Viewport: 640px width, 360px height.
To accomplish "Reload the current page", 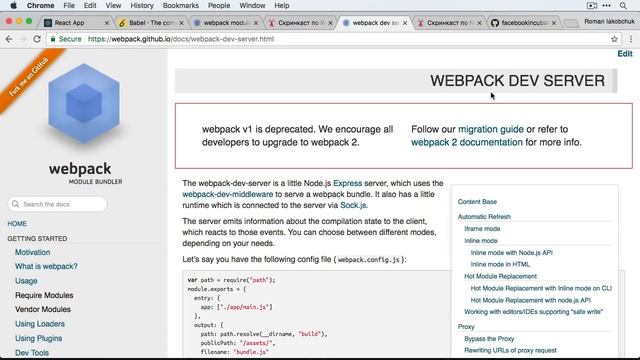I will [x=37, y=39].
